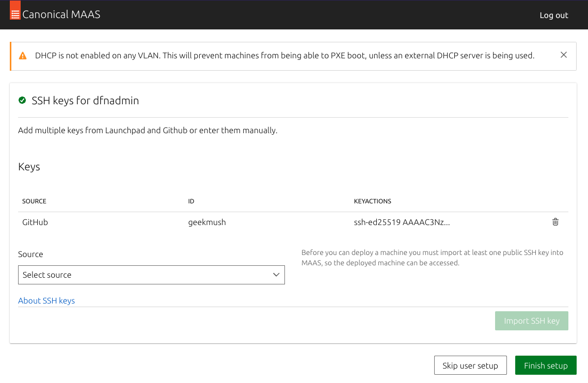Click the KEYACTIONS column header
The width and height of the screenshot is (588, 383).
pos(372,201)
